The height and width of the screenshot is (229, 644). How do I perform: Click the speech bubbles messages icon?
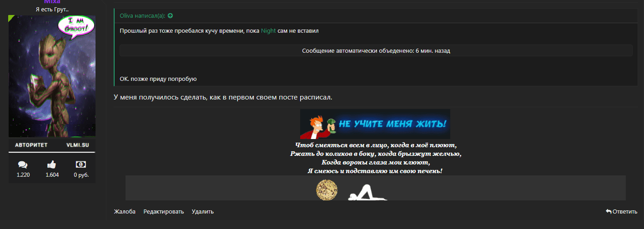click(23, 164)
